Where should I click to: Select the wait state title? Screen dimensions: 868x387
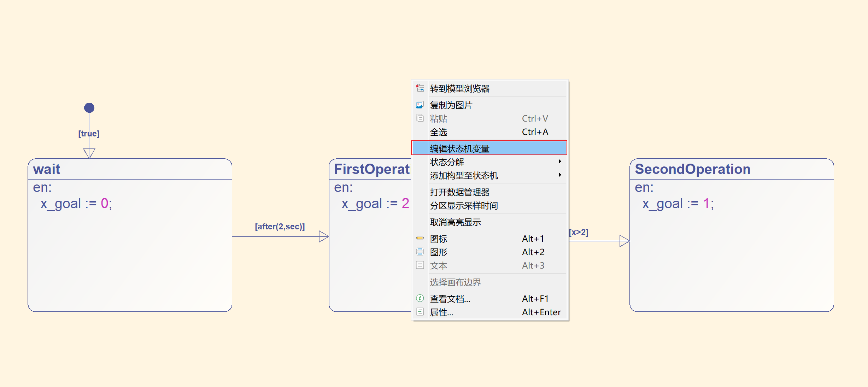click(47, 169)
